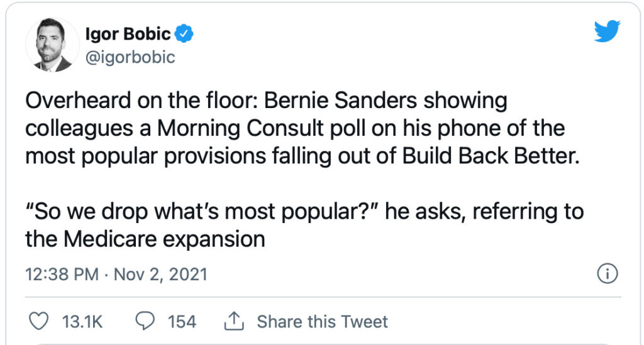Viewport: 644px width, 345px height.
Task: Click the Igor Bobic display name
Action: click(128, 33)
